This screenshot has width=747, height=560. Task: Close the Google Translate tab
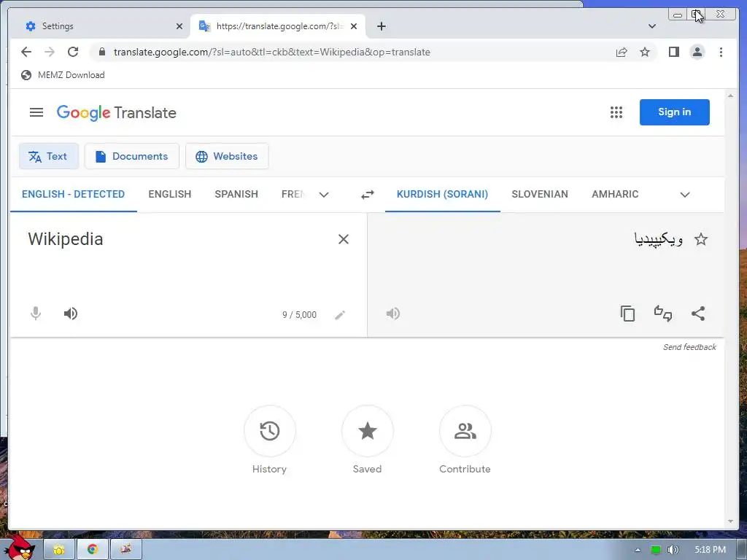(354, 26)
